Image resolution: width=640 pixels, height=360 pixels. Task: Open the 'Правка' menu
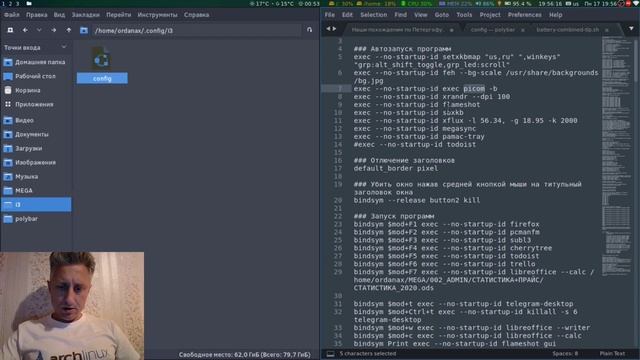tap(36, 15)
